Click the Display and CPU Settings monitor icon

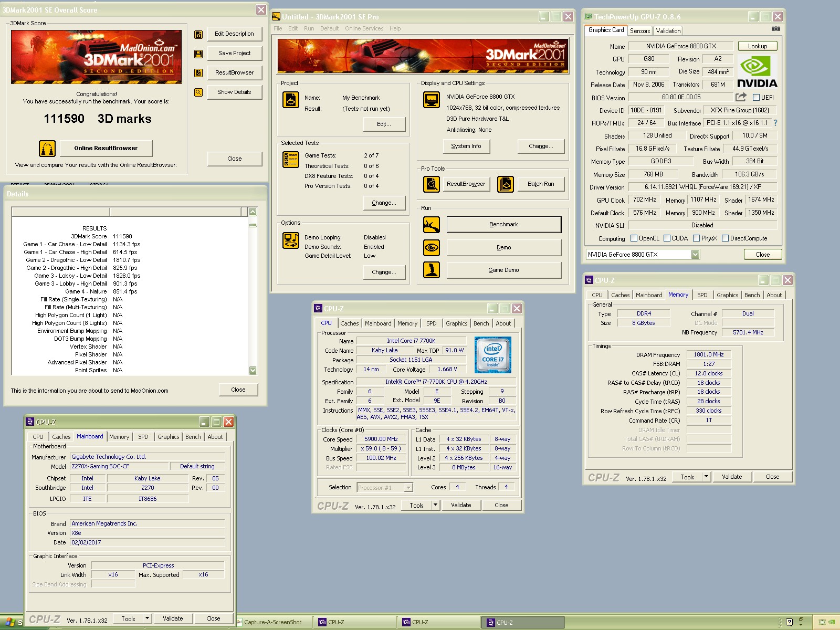432,100
